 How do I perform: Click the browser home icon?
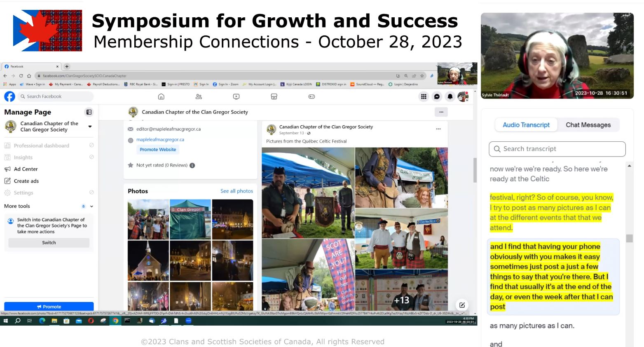tap(29, 76)
